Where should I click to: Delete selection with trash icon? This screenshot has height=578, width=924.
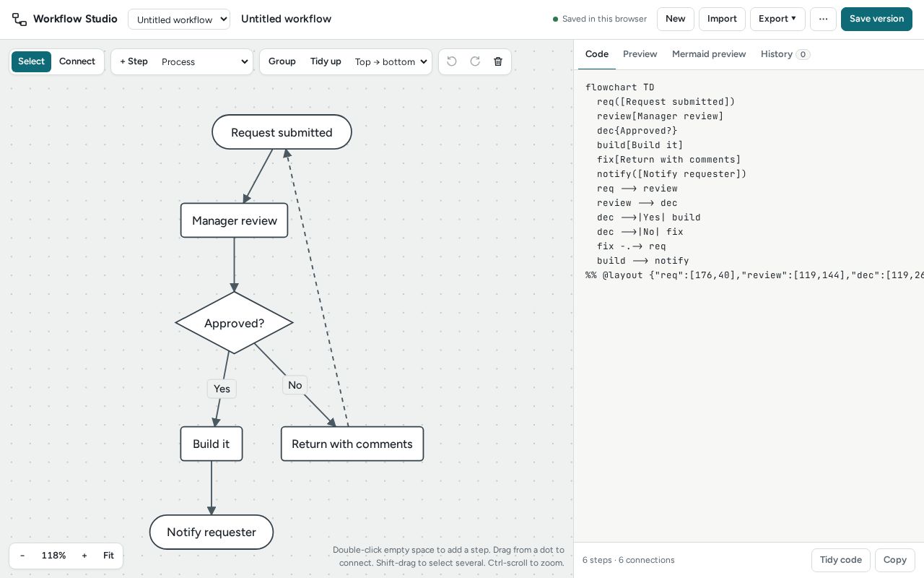(498, 61)
